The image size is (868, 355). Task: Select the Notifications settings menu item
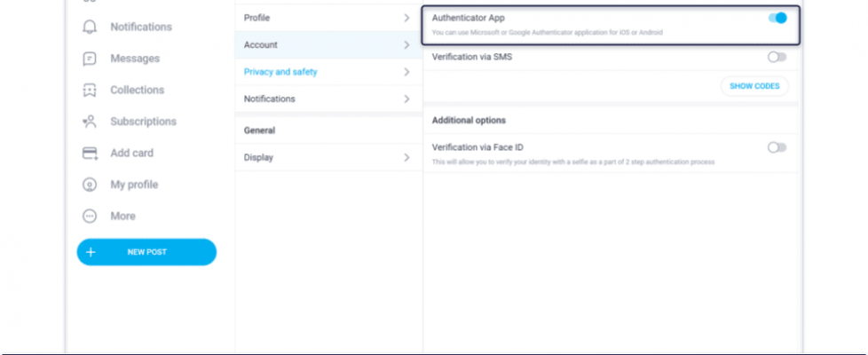click(328, 99)
